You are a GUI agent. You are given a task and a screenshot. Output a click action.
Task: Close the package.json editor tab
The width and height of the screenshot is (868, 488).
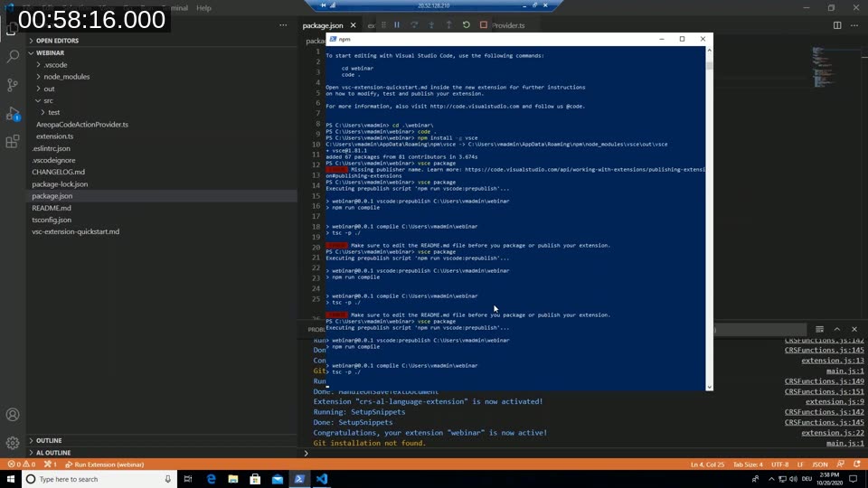(x=354, y=25)
